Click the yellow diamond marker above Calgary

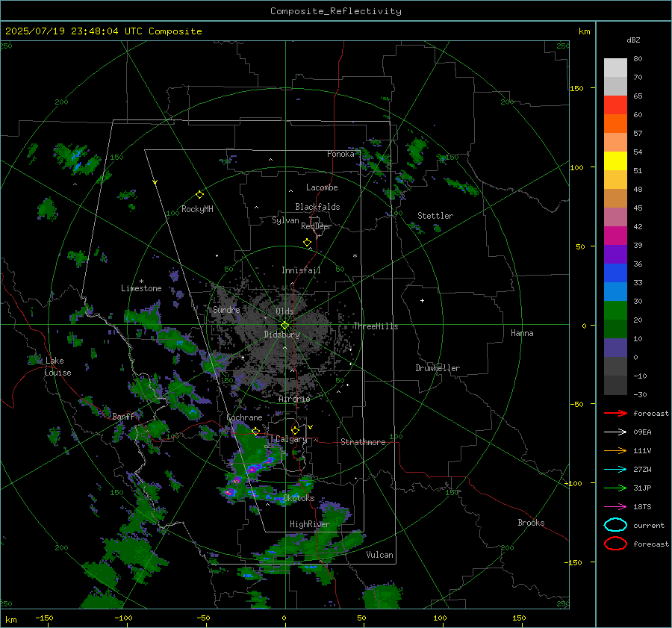[x=295, y=430]
